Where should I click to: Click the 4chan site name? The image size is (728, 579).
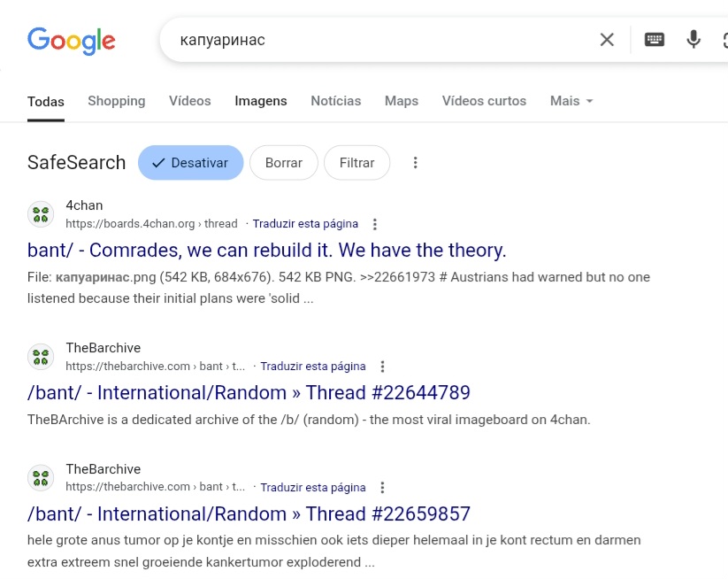84,205
